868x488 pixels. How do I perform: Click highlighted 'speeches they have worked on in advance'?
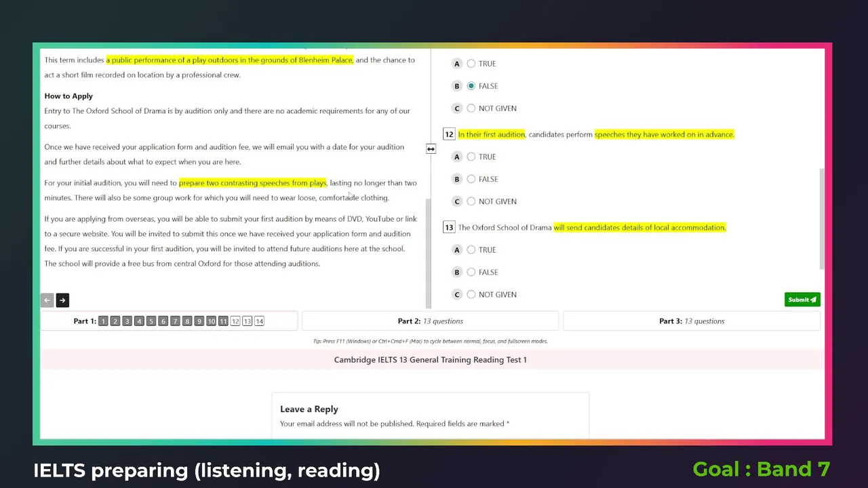point(665,135)
